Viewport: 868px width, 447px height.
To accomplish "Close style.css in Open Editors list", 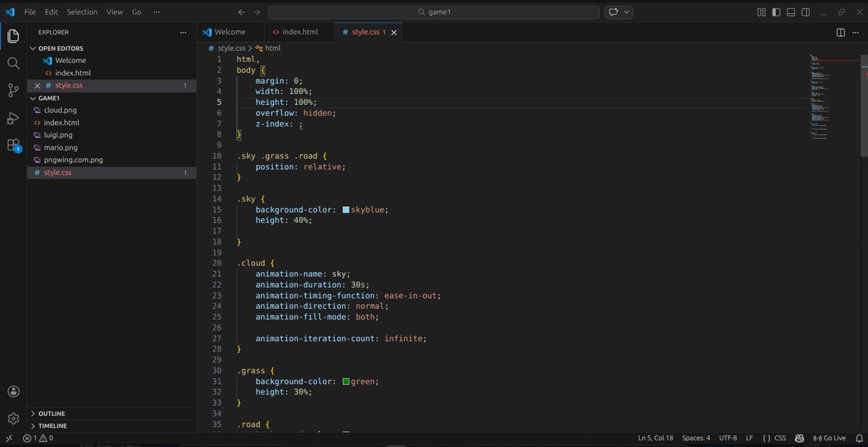I will [x=38, y=85].
